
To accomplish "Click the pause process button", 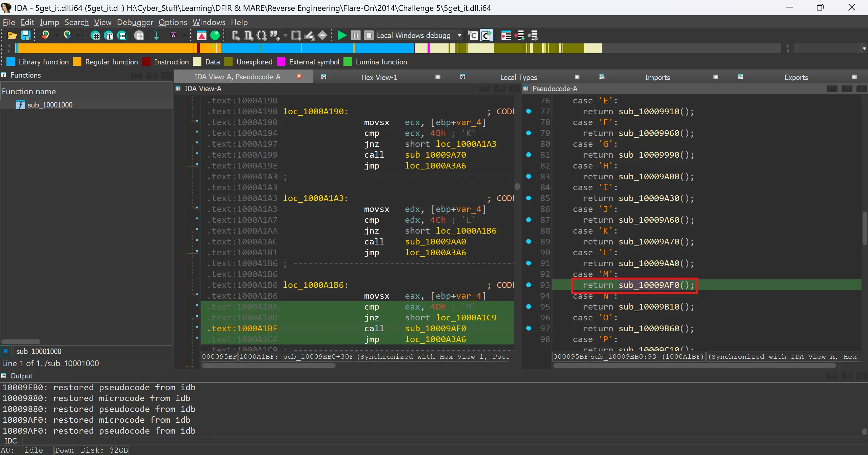I will pyautogui.click(x=355, y=35).
